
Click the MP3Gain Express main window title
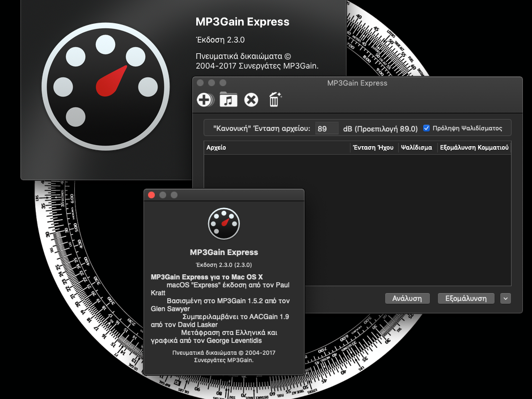point(357,83)
